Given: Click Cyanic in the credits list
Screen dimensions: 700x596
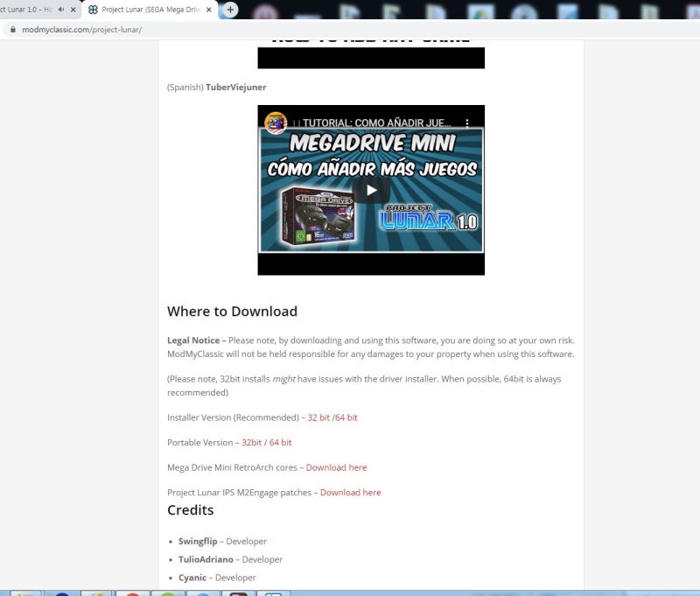Looking at the screenshot, I should (192, 578).
